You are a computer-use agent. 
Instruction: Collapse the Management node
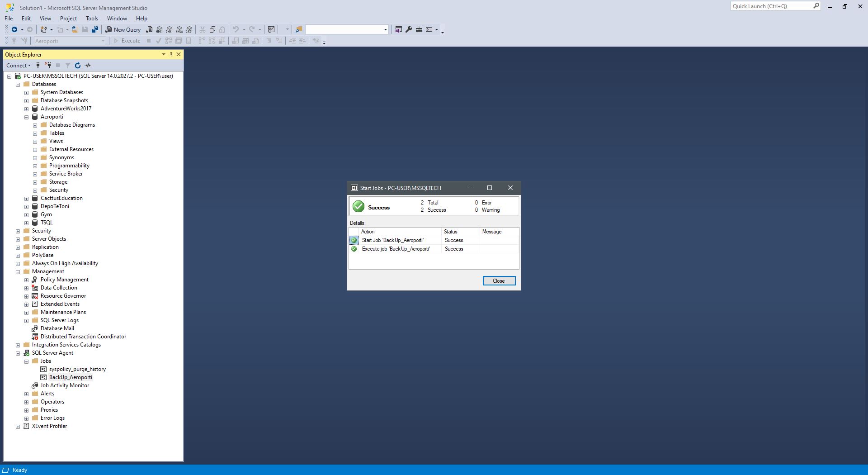[x=18, y=272]
